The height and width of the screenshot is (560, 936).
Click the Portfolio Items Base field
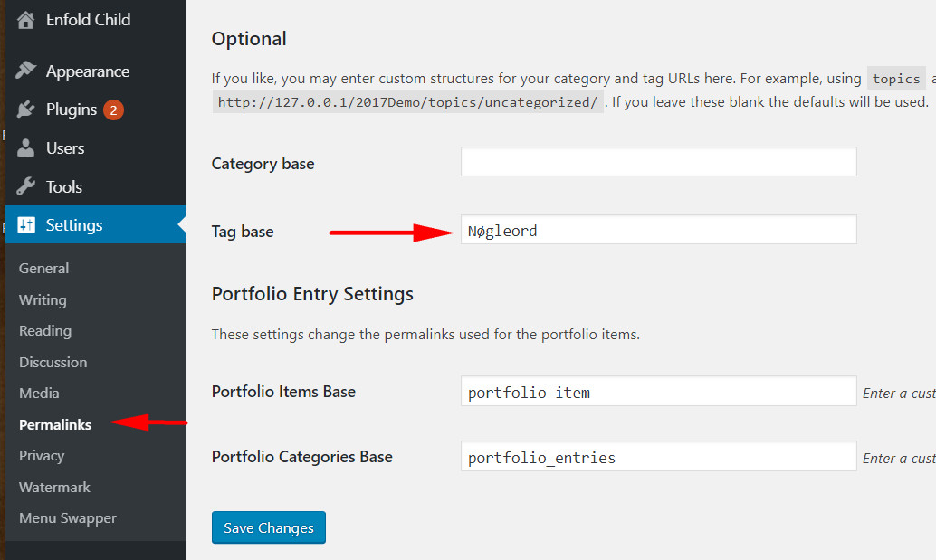click(658, 391)
